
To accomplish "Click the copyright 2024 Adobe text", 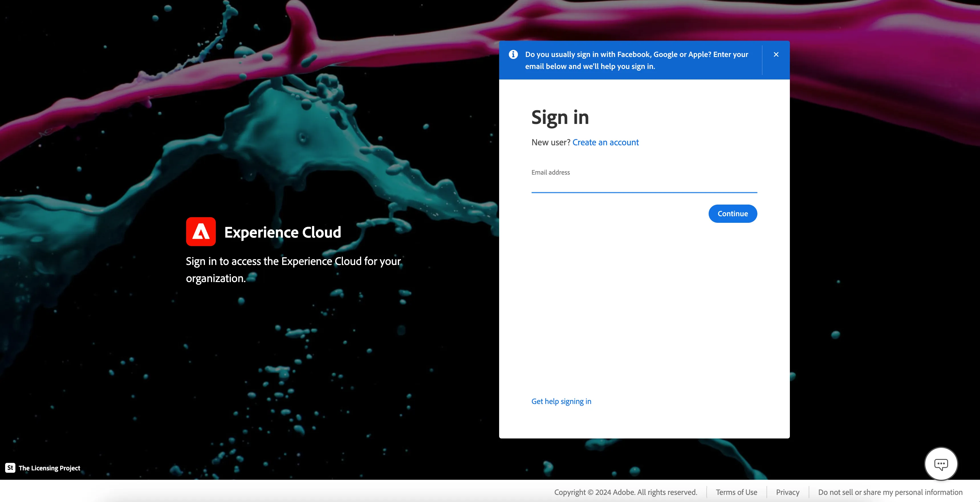I will point(625,492).
